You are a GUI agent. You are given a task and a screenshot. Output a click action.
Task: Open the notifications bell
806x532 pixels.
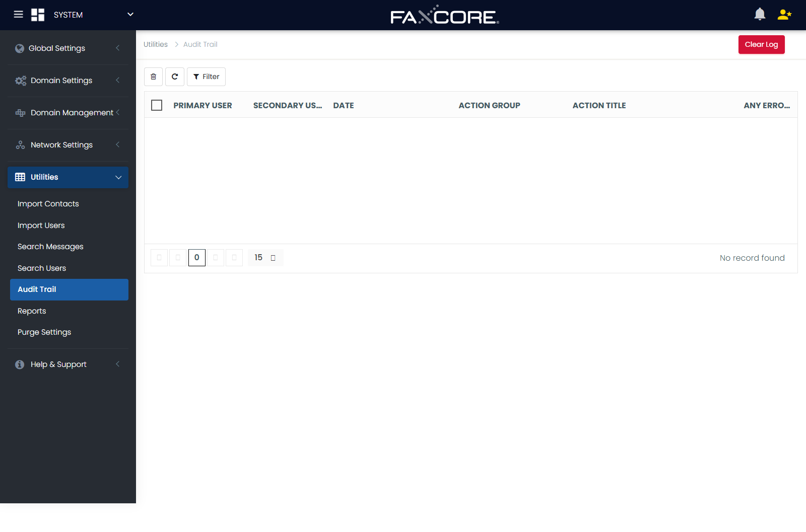tap(760, 14)
